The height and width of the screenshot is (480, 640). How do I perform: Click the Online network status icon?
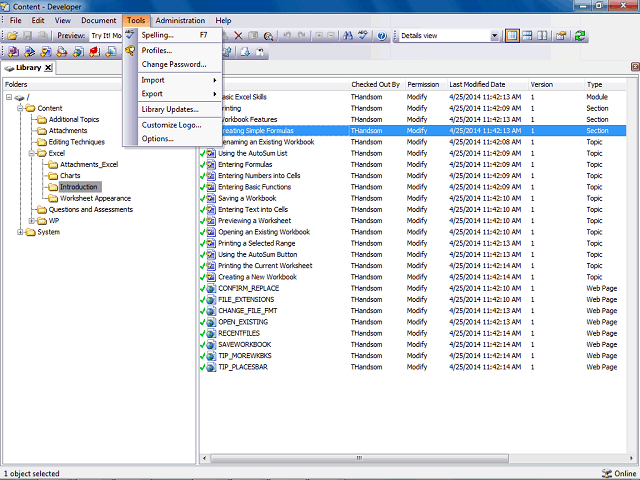[x=607, y=473]
